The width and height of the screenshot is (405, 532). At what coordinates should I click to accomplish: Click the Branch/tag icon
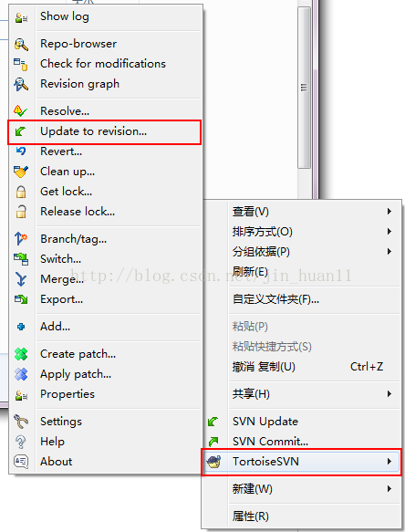click(x=21, y=238)
